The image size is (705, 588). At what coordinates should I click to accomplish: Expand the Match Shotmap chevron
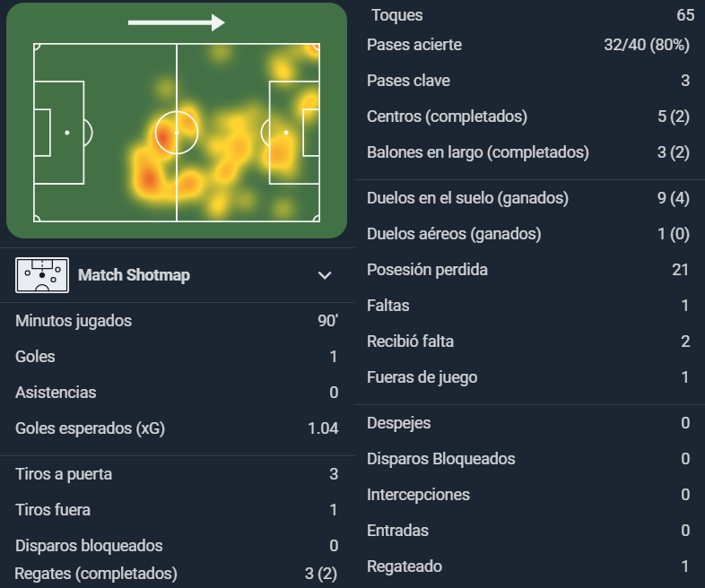(325, 275)
